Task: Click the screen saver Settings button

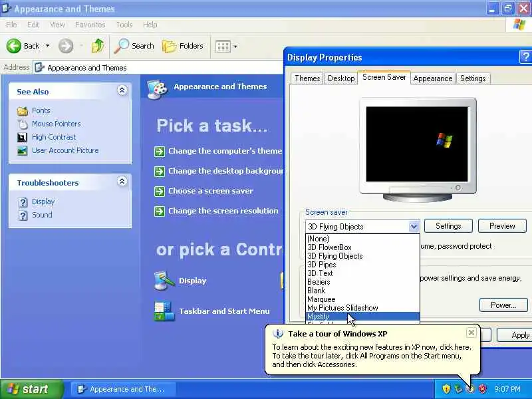Action: click(448, 226)
